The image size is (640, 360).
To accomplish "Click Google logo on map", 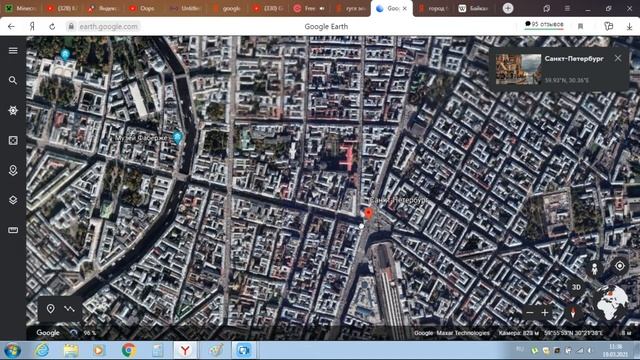I will (x=48, y=333).
